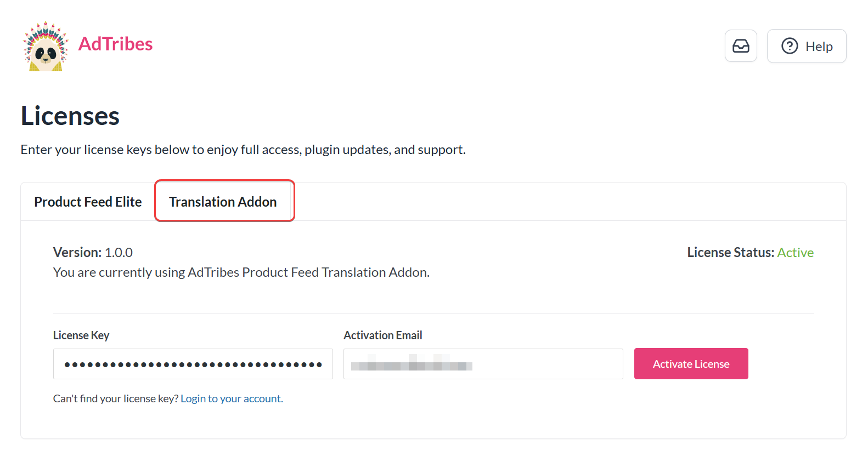Click the Licenses page heading
Image resolution: width=868 pixels, height=456 pixels.
tap(70, 116)
